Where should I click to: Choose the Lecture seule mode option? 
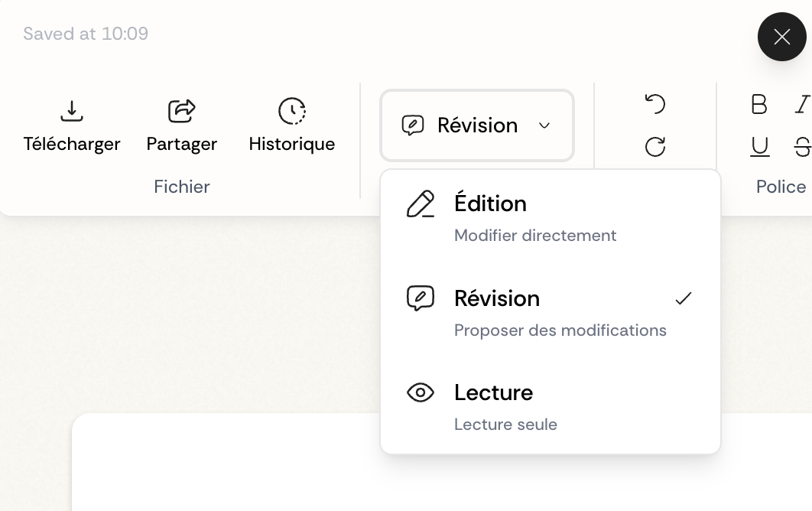point(505,425)
